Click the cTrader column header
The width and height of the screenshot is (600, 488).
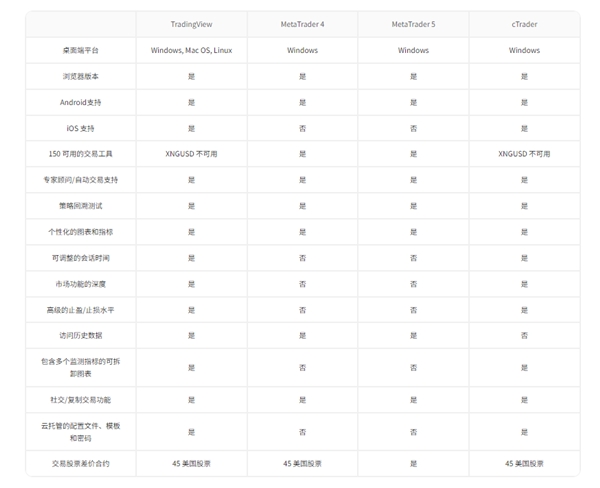[x=524, y=24]
